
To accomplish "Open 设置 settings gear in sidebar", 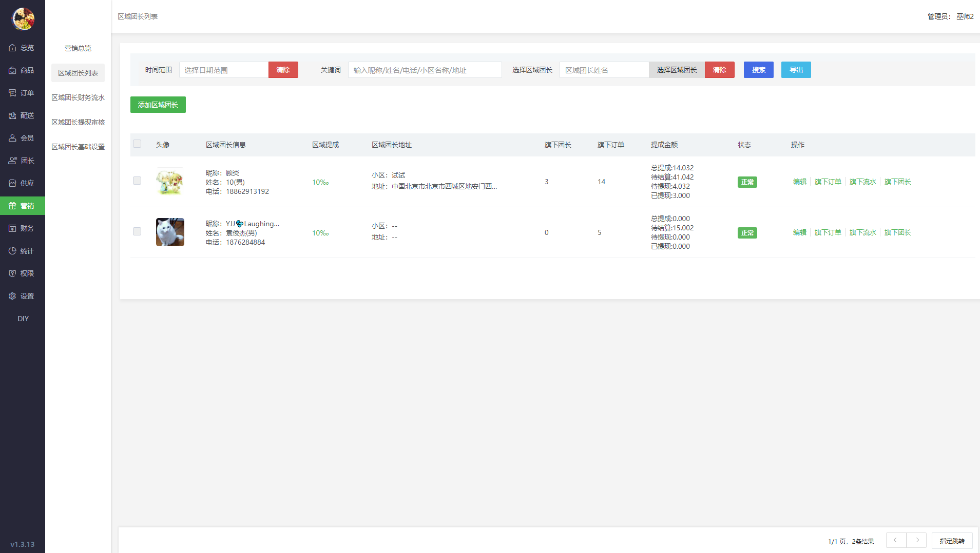I will tap(13, 296).
